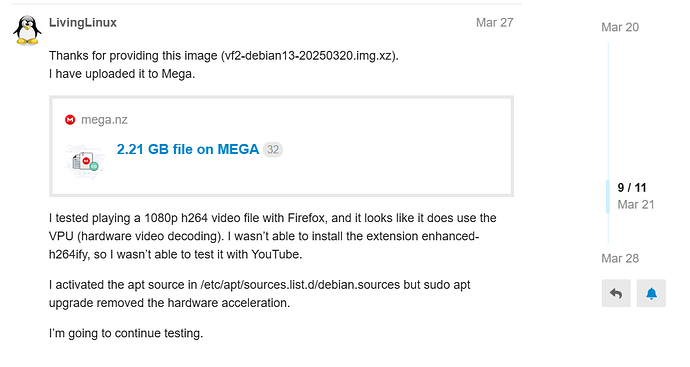
Task: Click the 9 / 11 post counter
Action: click(x=632, y=188)
